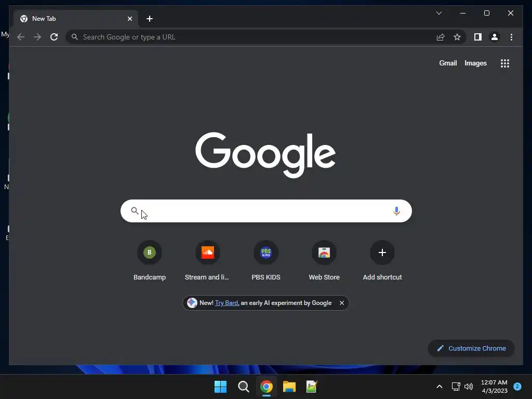Open the Windows Start menu
The image size is (532, 399).
click(x=220, y=387)
